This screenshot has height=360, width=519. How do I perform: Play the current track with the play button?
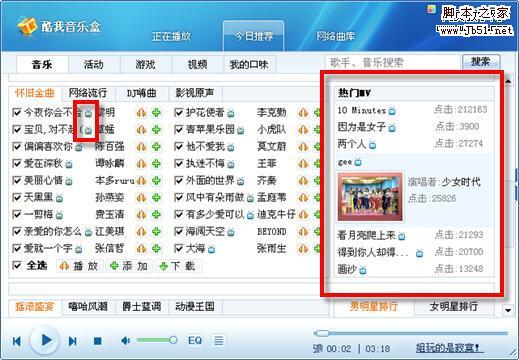[45, 340]
